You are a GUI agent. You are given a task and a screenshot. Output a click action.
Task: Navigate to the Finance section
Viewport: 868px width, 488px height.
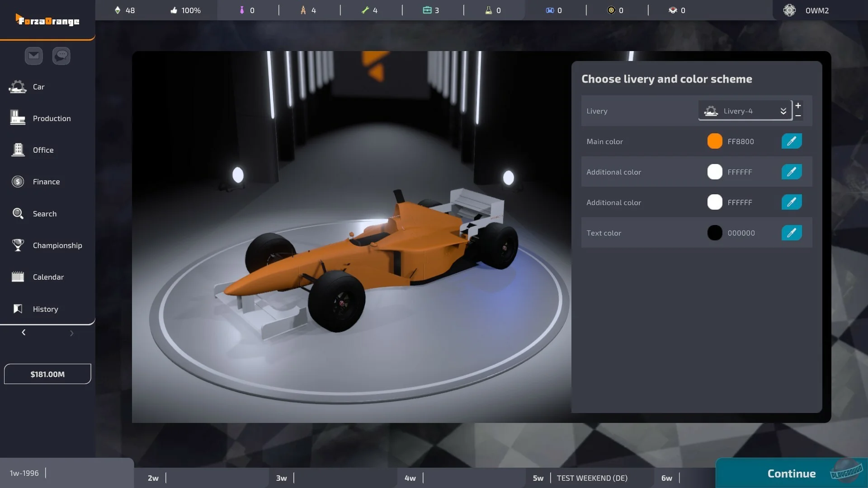tap(46, 181)
